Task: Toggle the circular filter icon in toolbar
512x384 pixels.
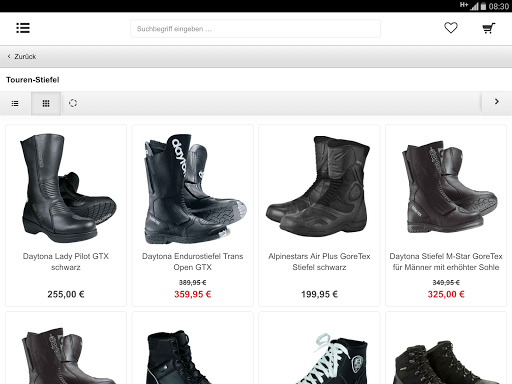Action: click(x=73, y=103)
